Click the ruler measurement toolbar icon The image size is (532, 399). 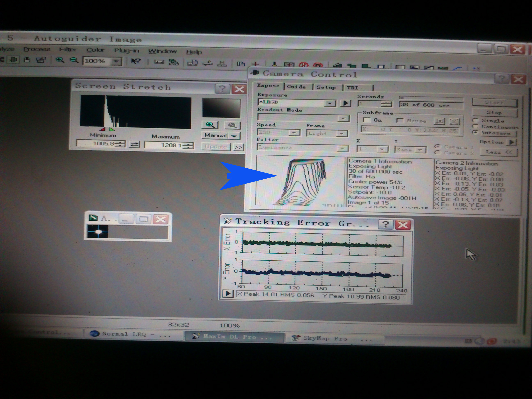(159, 62)
